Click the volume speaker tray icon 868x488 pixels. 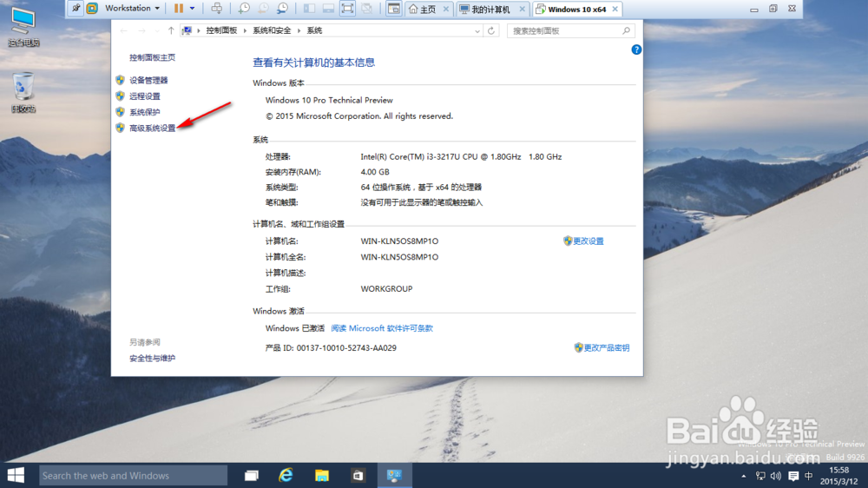pos(776,476)
